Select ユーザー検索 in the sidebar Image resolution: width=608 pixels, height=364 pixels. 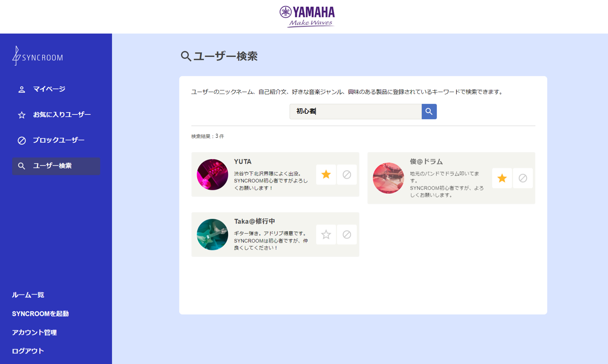point(56,166)
